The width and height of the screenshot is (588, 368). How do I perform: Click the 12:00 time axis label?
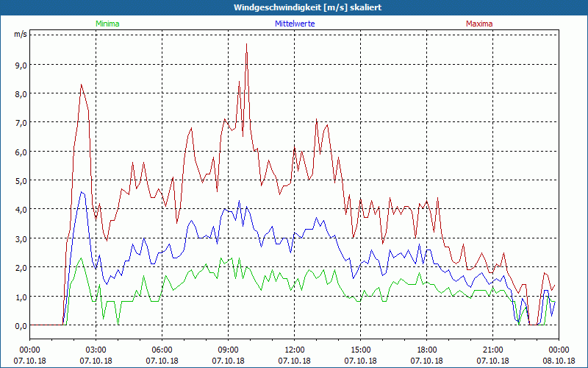coord(295,350)
